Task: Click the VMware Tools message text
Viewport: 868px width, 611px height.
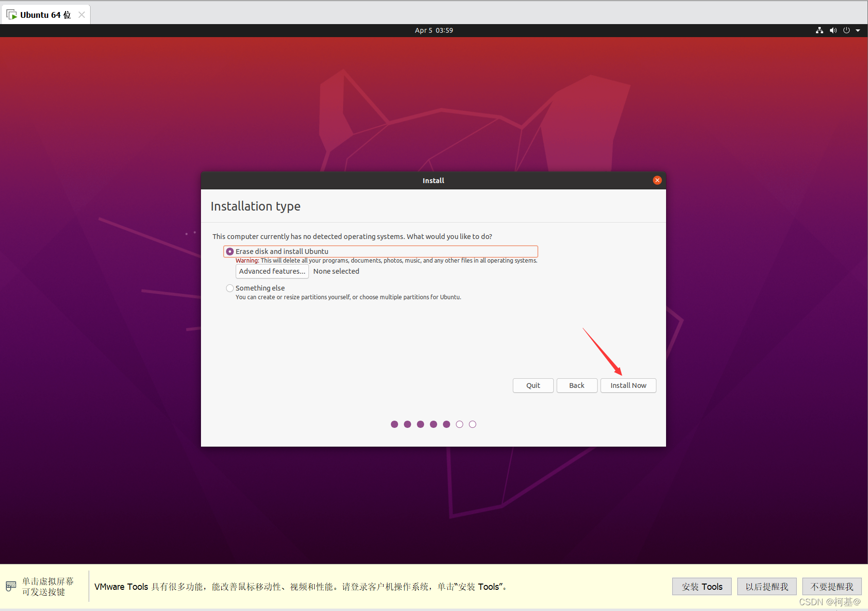Action: 301,586
